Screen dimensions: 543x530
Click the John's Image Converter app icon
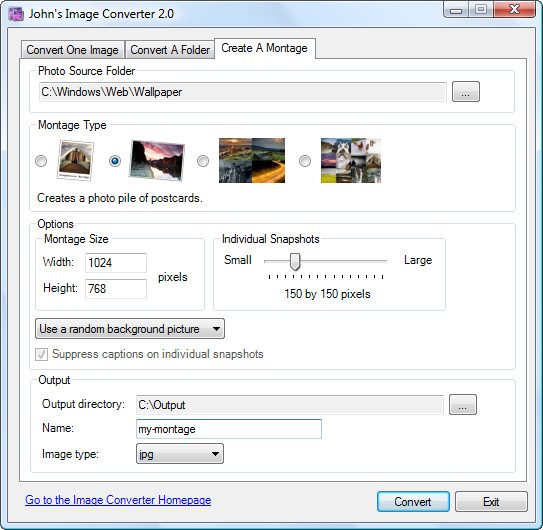coord(16,14)
